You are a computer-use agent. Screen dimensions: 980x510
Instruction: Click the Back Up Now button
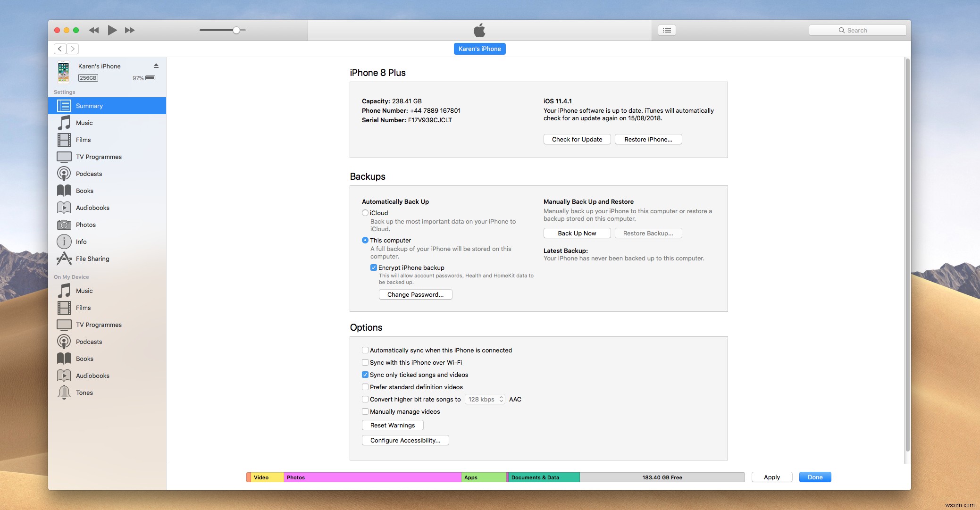(576, 233)
